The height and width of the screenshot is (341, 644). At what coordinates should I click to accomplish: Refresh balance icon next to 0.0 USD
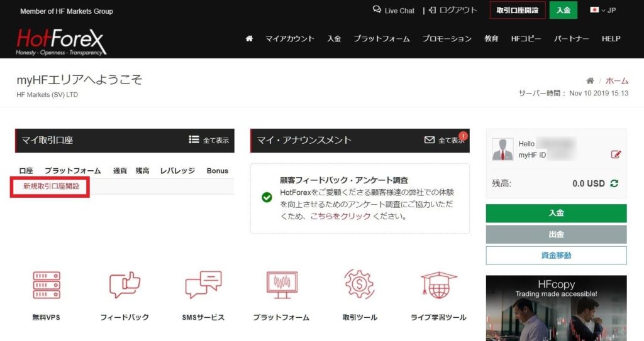point(614,183)
